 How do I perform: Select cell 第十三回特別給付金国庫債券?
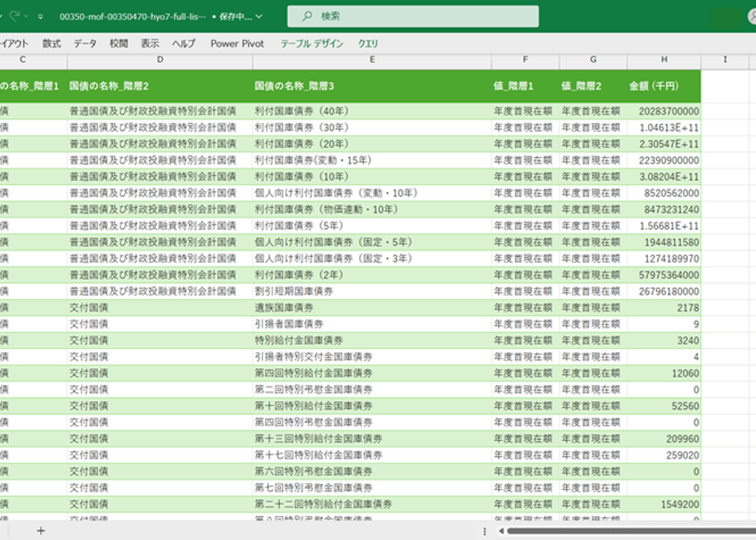371,439
